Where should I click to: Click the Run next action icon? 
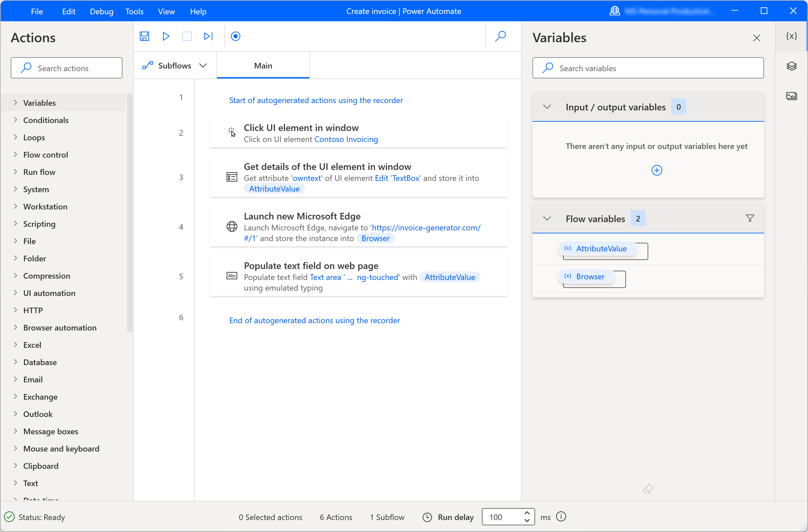[x=208, y=36]
